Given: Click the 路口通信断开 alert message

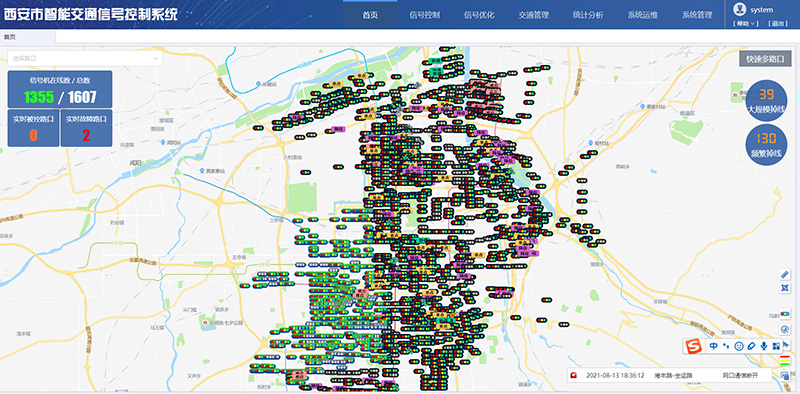Looking at the screenshot, I should coord(740,376).
